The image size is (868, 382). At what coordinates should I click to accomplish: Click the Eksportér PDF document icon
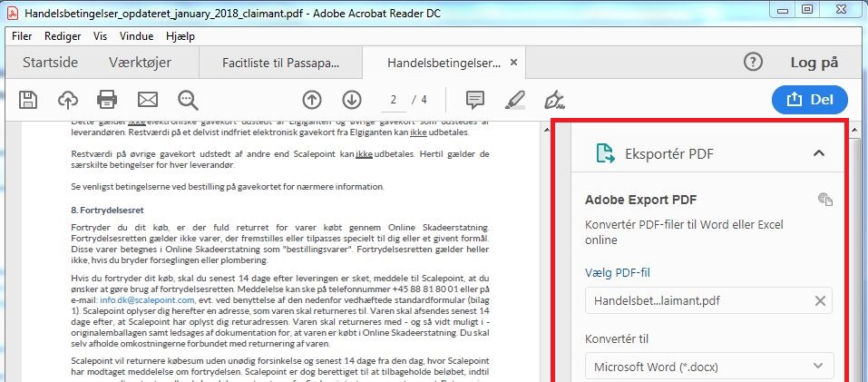click(x=605, y=153)
